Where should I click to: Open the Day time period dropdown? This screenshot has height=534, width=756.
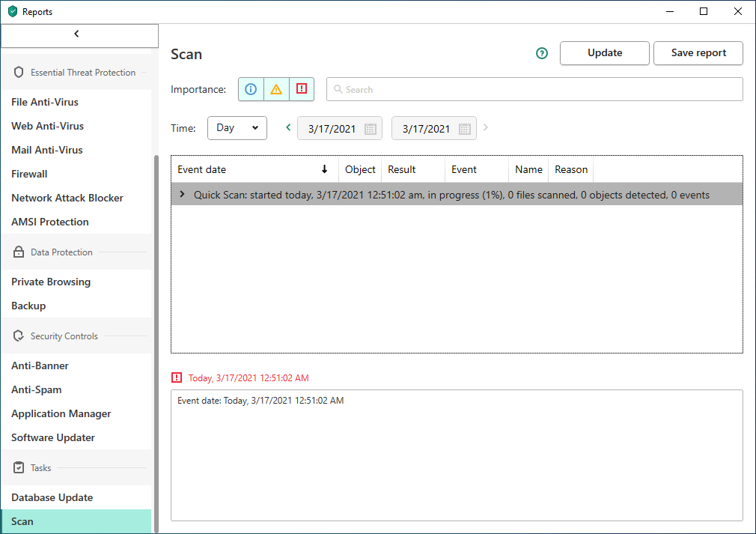coord(237,128)
